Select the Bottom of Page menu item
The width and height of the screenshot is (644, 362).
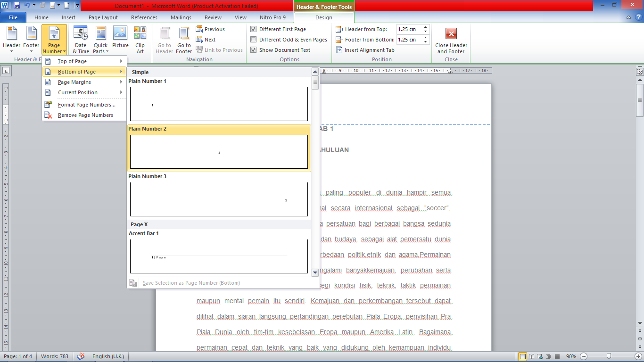tap(84, 72)
